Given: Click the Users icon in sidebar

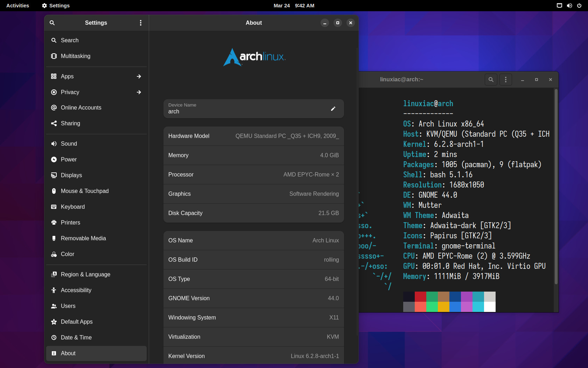Looking at the screenshot, I should (x=54, y=306).
